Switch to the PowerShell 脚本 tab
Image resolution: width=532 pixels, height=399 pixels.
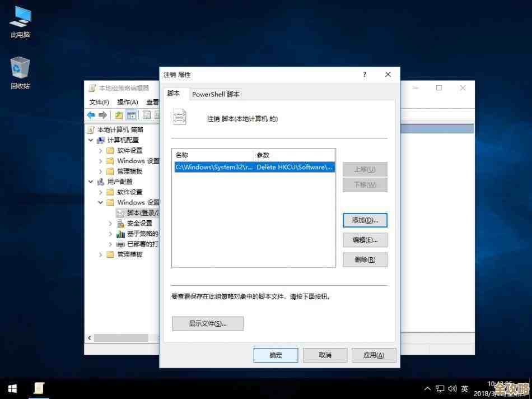(x=215, y=94)
